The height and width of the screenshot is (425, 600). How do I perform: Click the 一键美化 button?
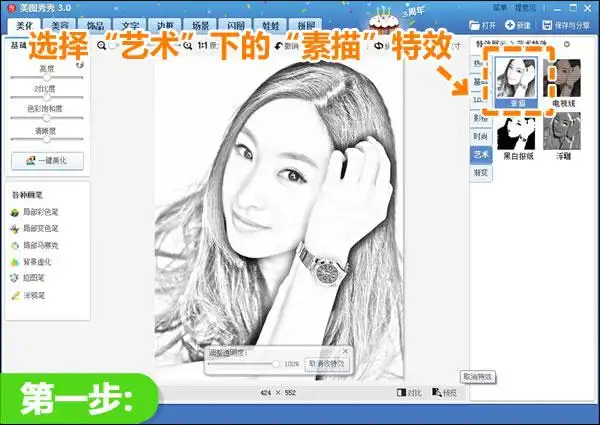47,161
